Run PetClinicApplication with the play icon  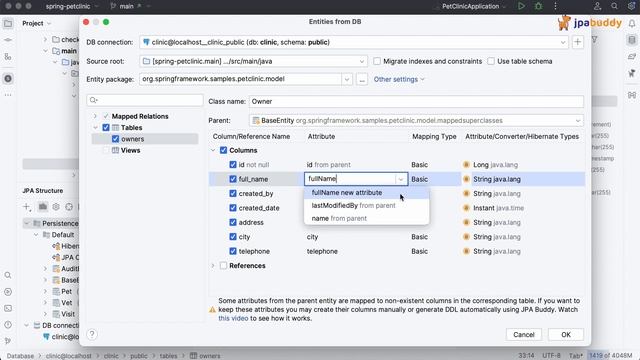(x=521, y=6)
